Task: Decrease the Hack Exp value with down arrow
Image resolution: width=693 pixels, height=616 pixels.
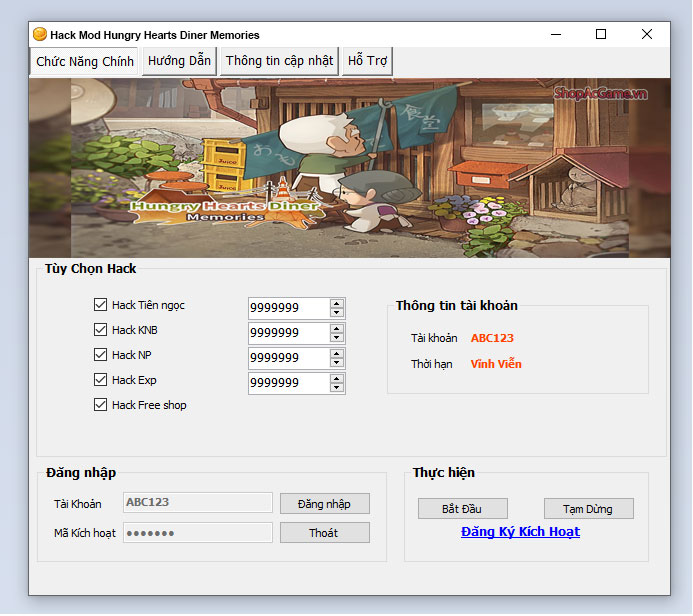Action: coord(337,388)
